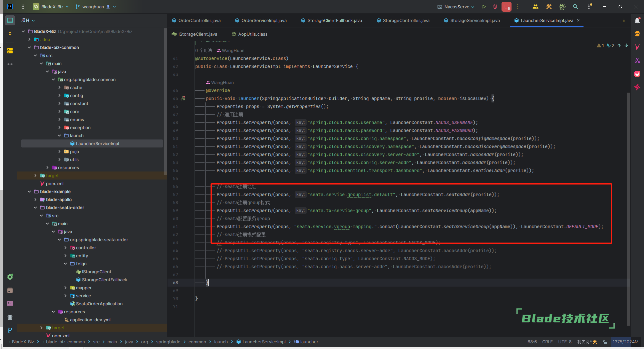The image size is (644, 349).
Task: Select StorageClientFallback in tree
Action: (x=101, y=280)
